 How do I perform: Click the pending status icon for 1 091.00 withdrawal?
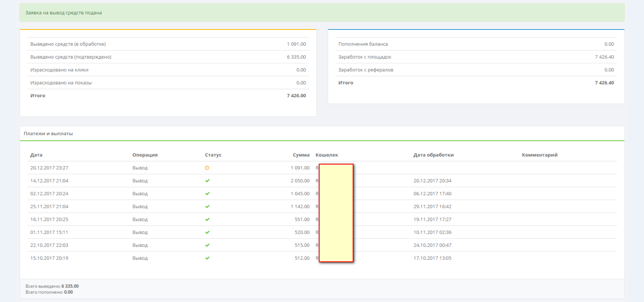click(x=207, y=168)
